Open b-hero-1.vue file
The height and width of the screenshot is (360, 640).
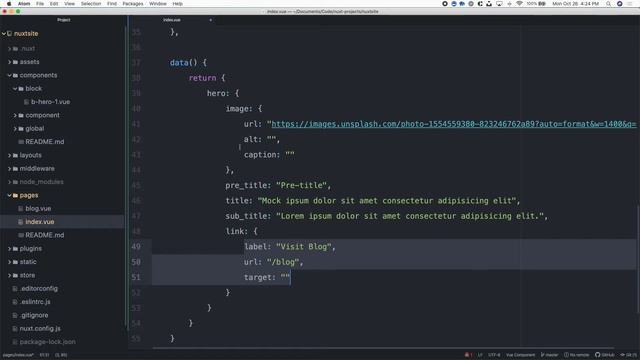pyautogui.click(x=50, y=102)
